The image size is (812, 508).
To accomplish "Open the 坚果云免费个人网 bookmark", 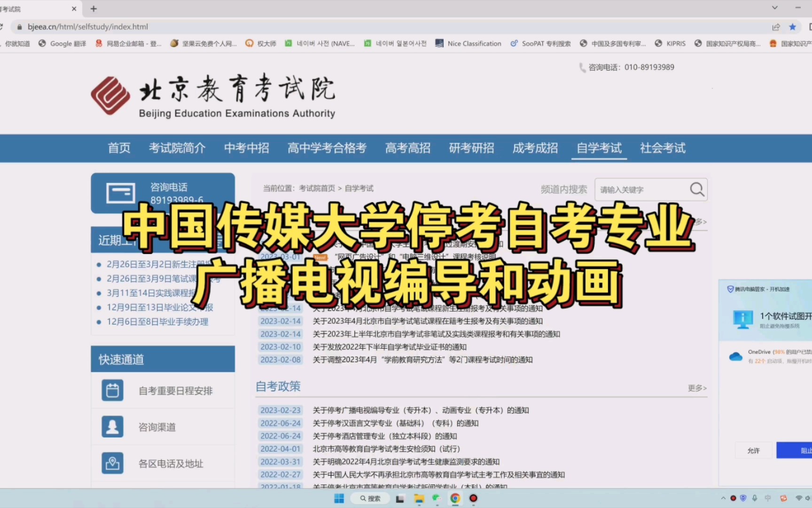I will pos(203,43).
